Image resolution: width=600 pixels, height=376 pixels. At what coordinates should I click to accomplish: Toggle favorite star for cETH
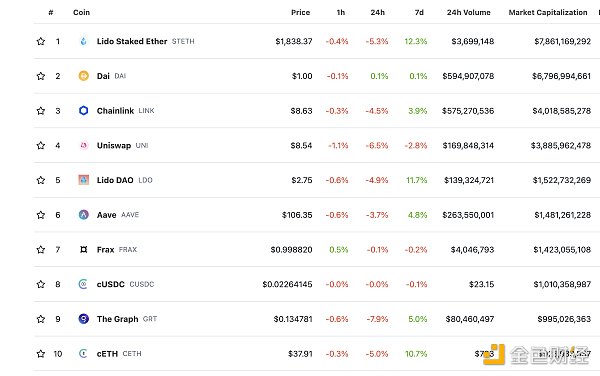41,354
